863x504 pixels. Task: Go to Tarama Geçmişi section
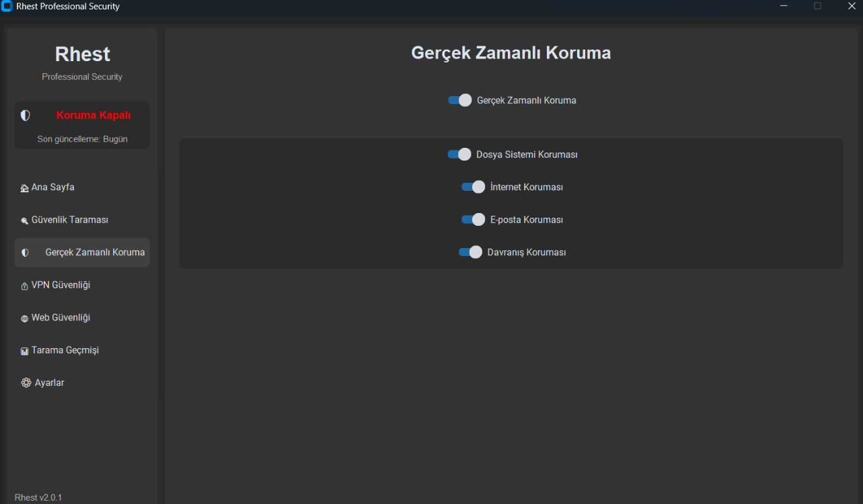(82, 350)
